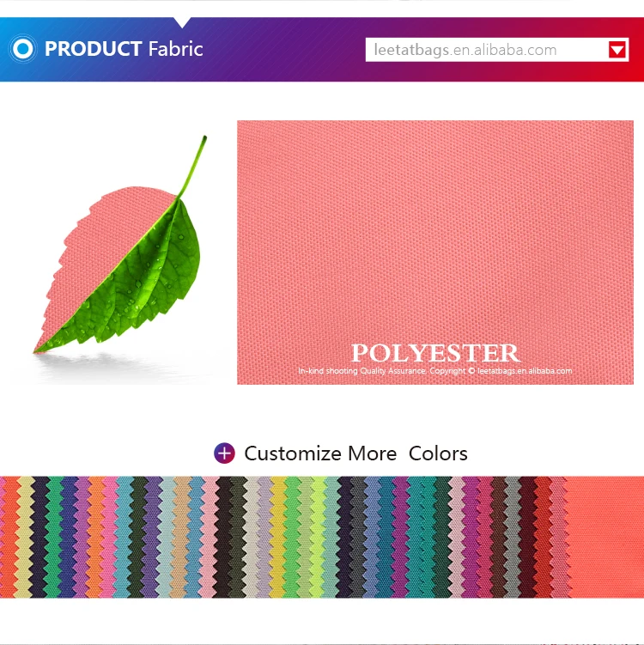
Task: Pick the beige tan fabric swatch
Action: [180, 537]
